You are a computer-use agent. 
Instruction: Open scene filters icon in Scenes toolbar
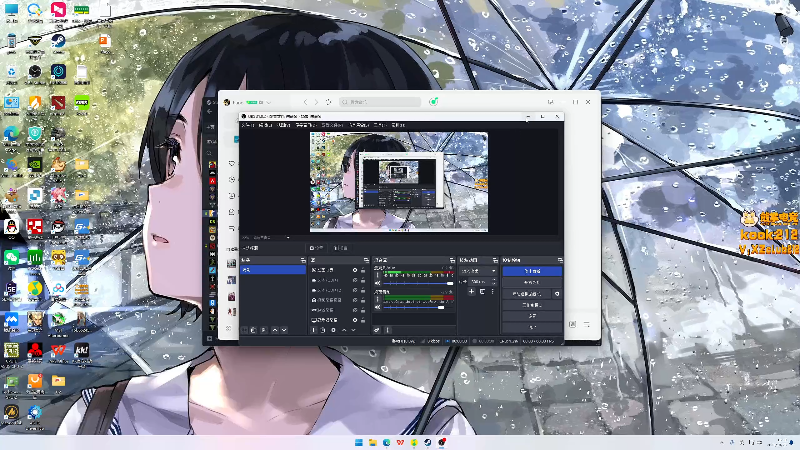(264, 330)
